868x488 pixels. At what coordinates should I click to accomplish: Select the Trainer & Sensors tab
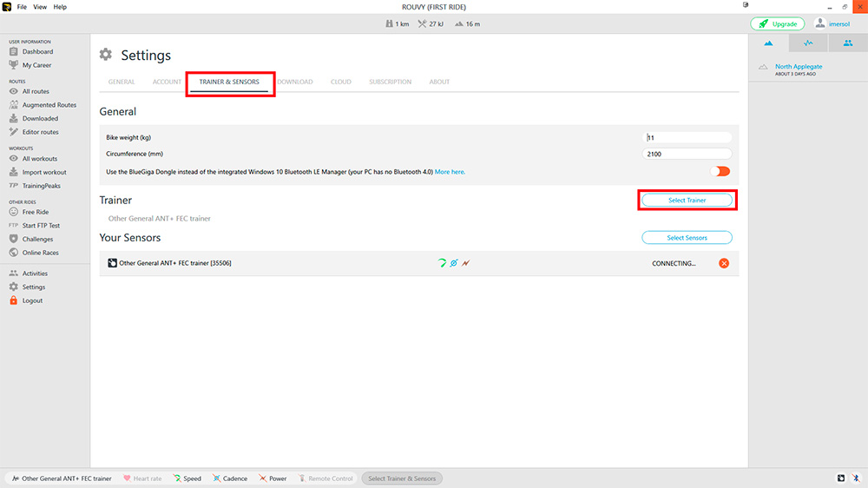tap(229, 82)
